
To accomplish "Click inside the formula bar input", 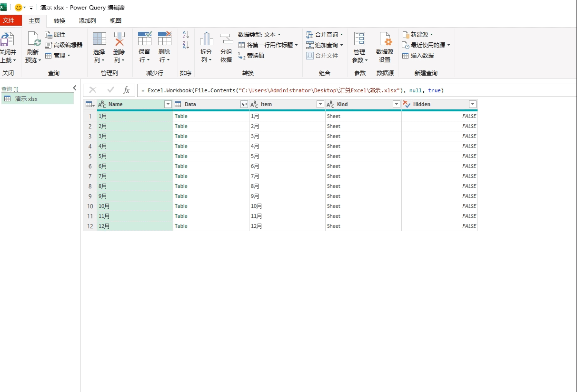I will tap(356, 90).
